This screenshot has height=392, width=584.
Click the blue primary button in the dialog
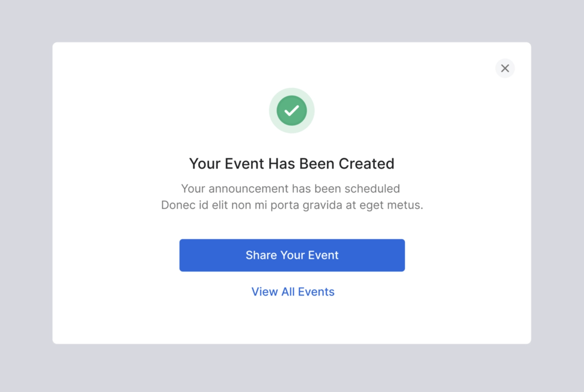coord(292,255)
